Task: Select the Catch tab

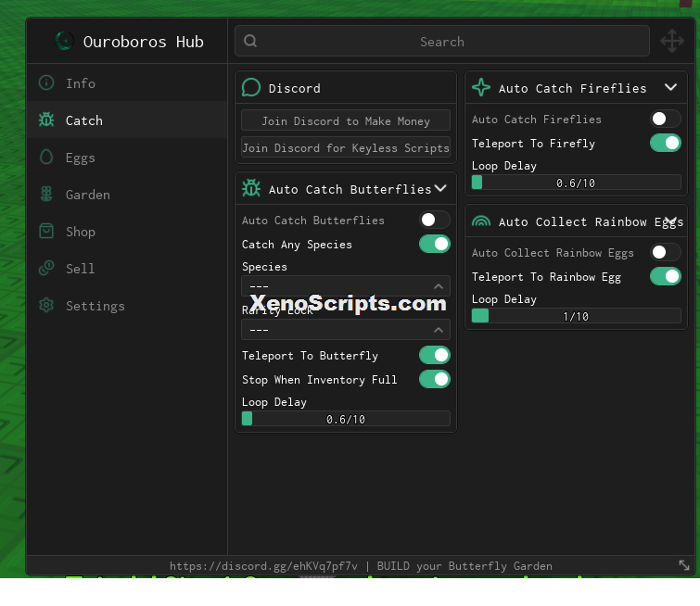Action: coord(127,120)
